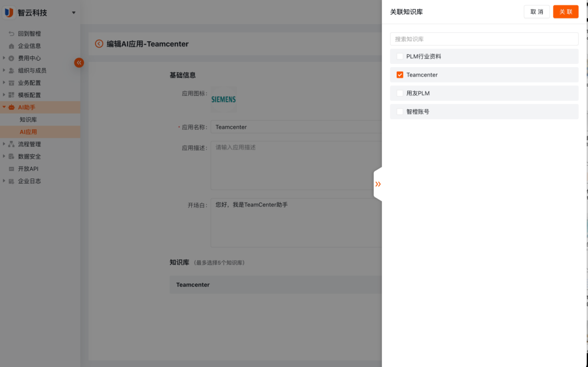The width and height of the screenshot is (588, 367).
Task: Click the 开场白 text area
Action: click(296, 223)
